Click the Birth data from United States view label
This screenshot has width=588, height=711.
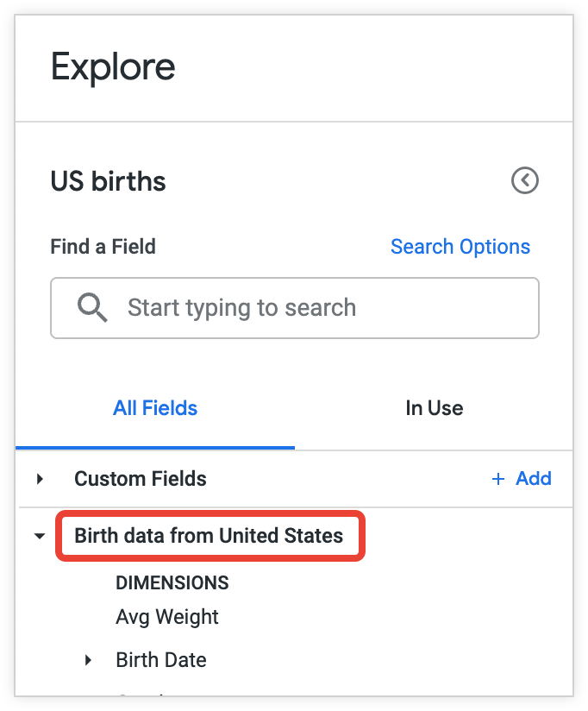pyautogui.click(x=209, y=536)
